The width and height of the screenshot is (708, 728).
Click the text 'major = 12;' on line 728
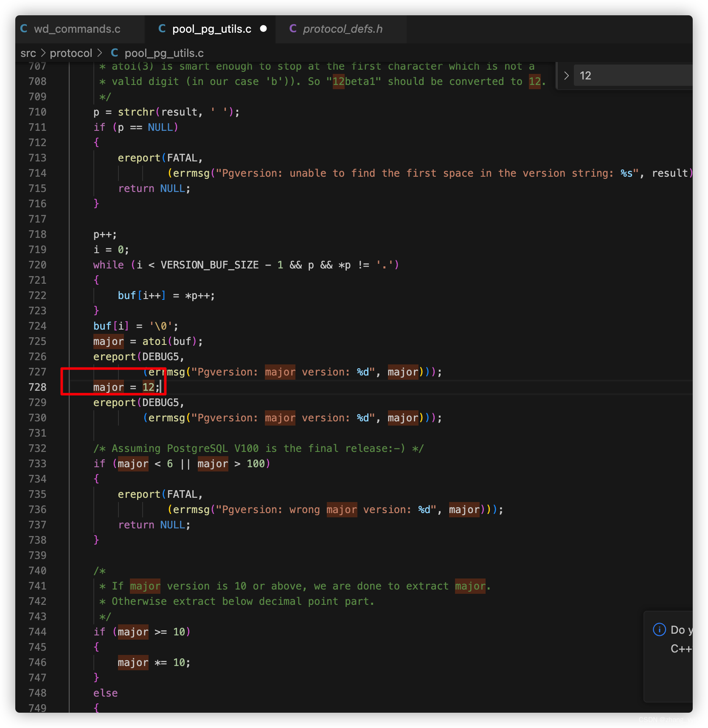click(126, 387)
